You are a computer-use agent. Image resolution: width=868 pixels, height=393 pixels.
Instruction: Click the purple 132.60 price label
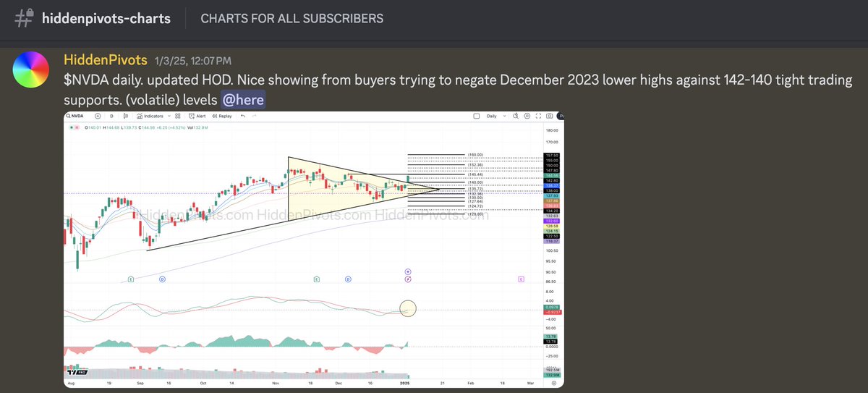tap(552, 221)
